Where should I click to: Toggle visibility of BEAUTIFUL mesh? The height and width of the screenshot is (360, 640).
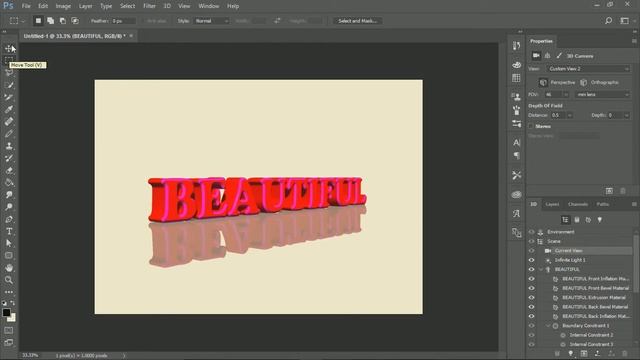pos(531,269)
